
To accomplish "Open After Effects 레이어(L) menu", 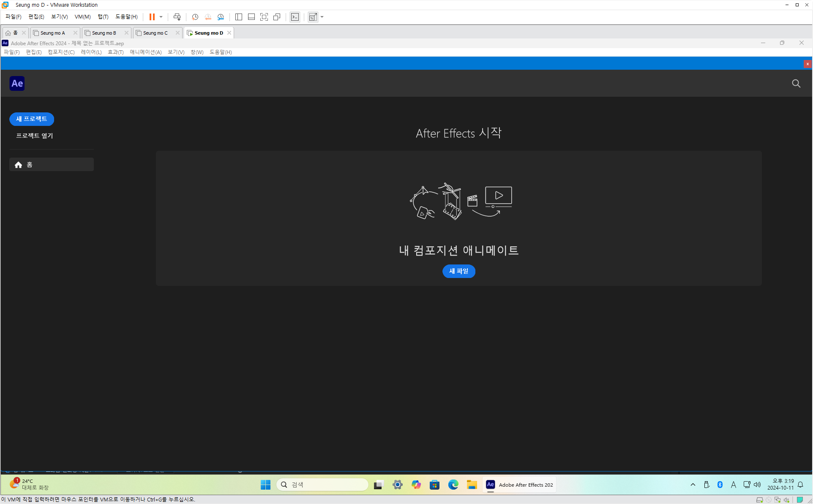I will click(91, 52).
